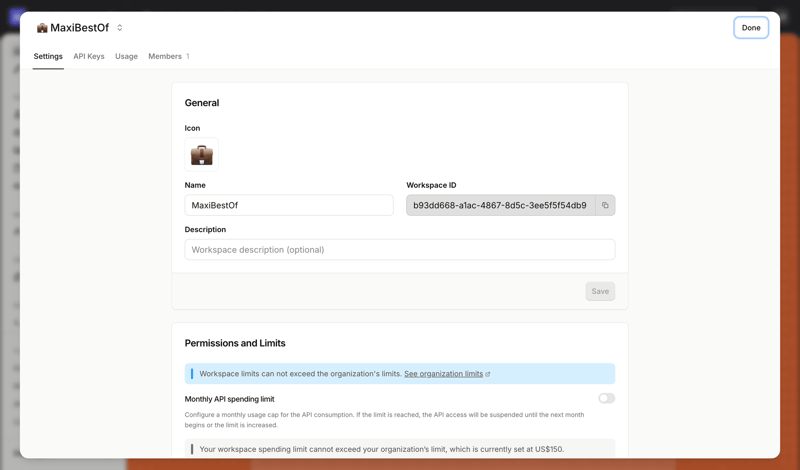The height and width of the screenshot is (470, 800).
Task: Click the Description text field
Action: tap(400, 250)
